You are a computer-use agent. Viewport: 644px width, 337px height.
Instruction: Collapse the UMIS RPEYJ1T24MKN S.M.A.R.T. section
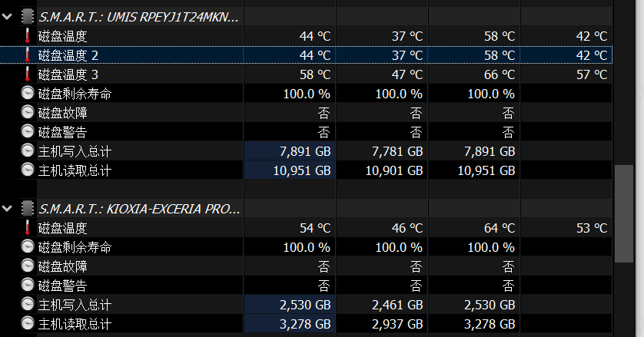(x=8, y=16)
